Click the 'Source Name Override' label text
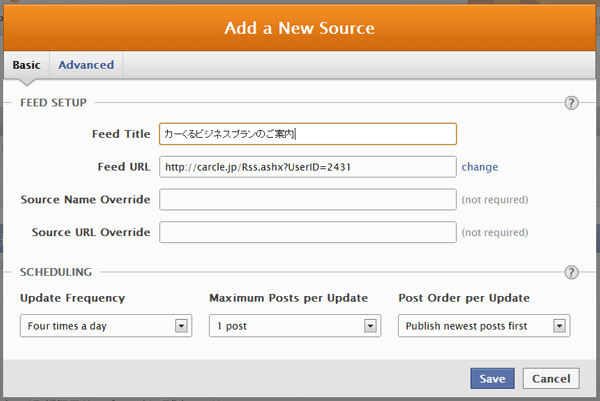Screen dimensions: 600x401 point(86,199)
